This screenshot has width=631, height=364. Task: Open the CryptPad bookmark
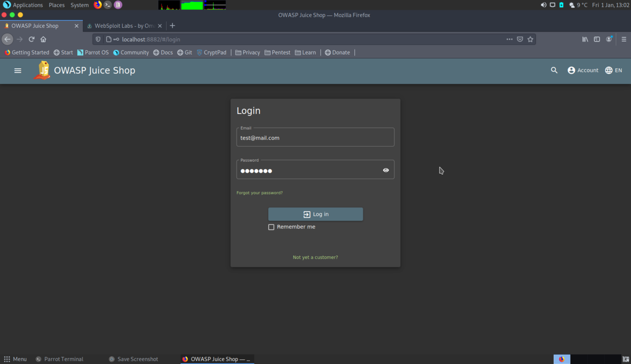tap(211, 53)
